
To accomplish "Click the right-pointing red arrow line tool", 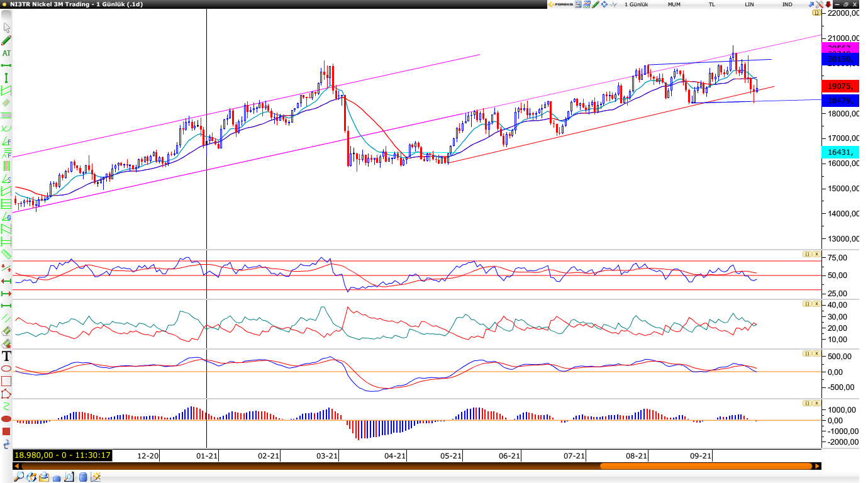I will (x=7, y=294).
